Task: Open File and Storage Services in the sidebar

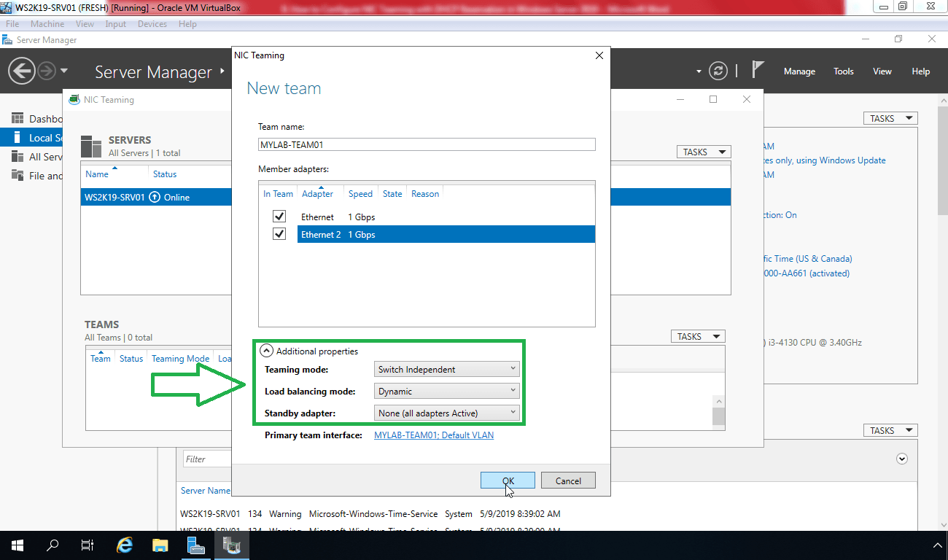Action: coord(44,176)
